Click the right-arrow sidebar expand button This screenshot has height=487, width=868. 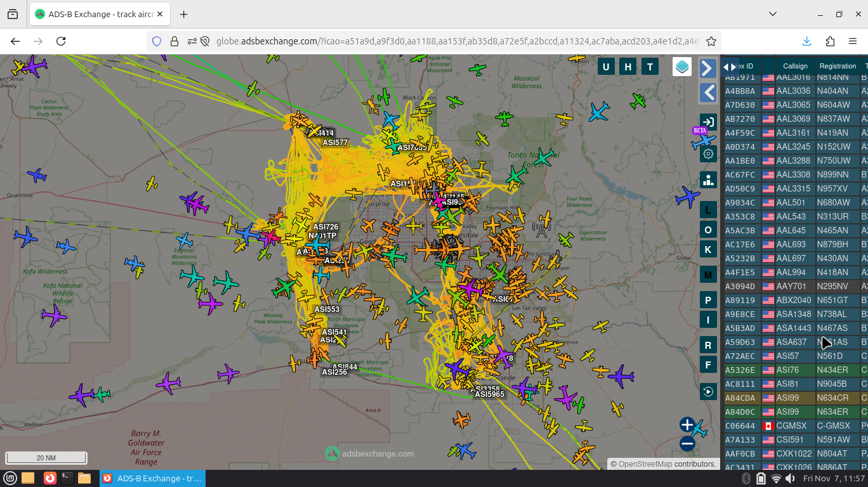[708, 68]
